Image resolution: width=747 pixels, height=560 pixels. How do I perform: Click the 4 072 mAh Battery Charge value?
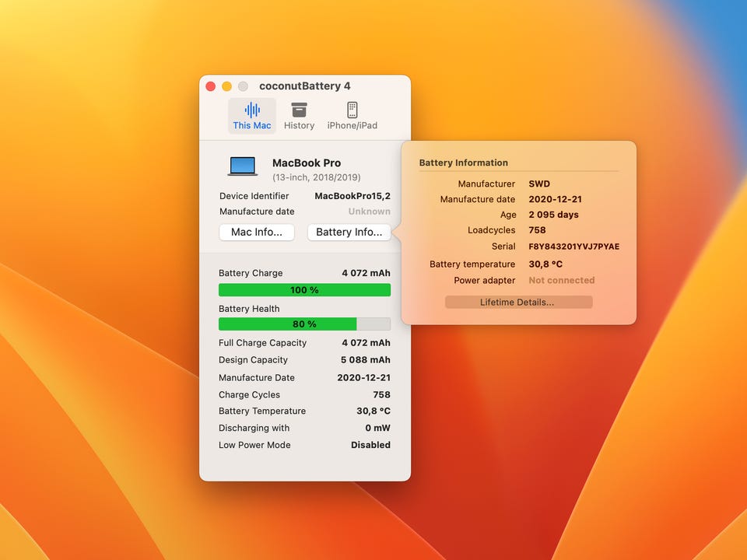tap(366, 273)
